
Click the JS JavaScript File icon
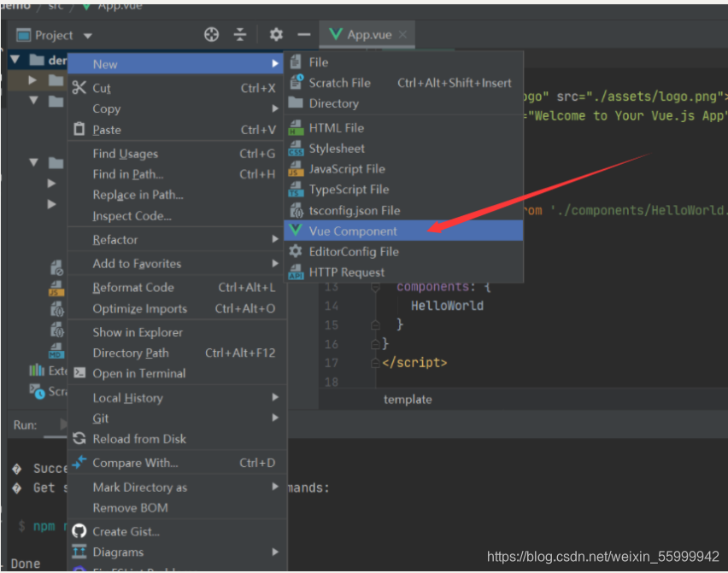coord(296,168)
